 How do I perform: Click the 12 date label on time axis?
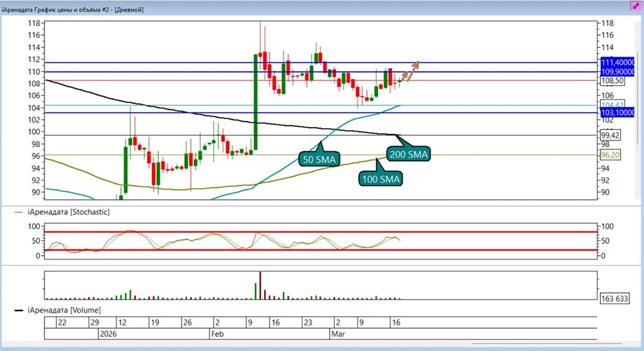point(122,322)
